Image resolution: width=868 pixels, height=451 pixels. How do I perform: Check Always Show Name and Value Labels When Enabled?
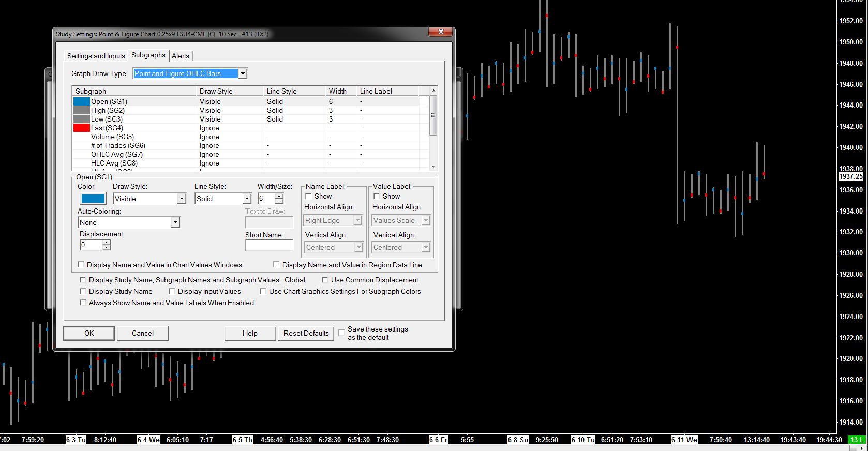[x=83, y=303]
